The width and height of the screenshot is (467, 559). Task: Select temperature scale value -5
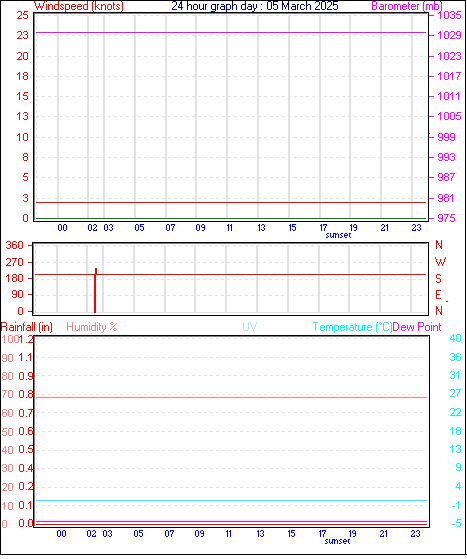click(x=456, y=524)
